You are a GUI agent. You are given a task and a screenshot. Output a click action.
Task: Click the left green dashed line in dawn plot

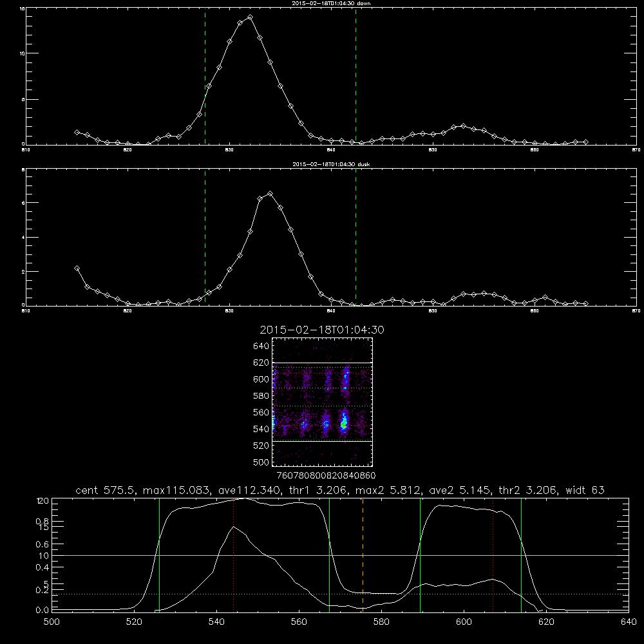coord(205,76)
